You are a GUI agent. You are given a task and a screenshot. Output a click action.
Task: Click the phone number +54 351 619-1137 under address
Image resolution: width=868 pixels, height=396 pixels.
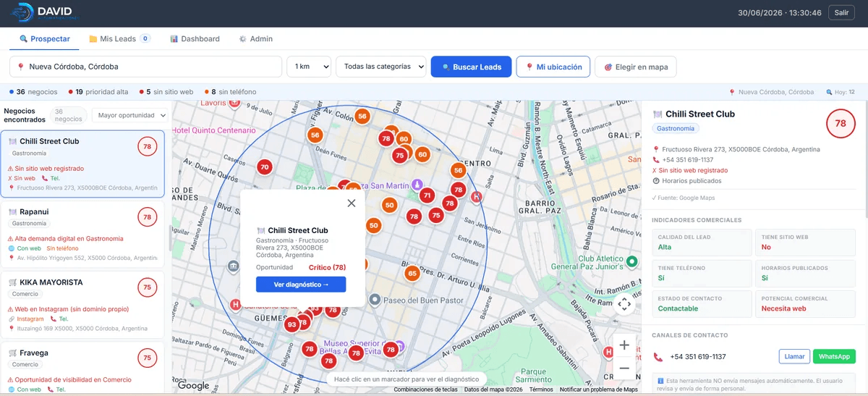click(687, 160)
